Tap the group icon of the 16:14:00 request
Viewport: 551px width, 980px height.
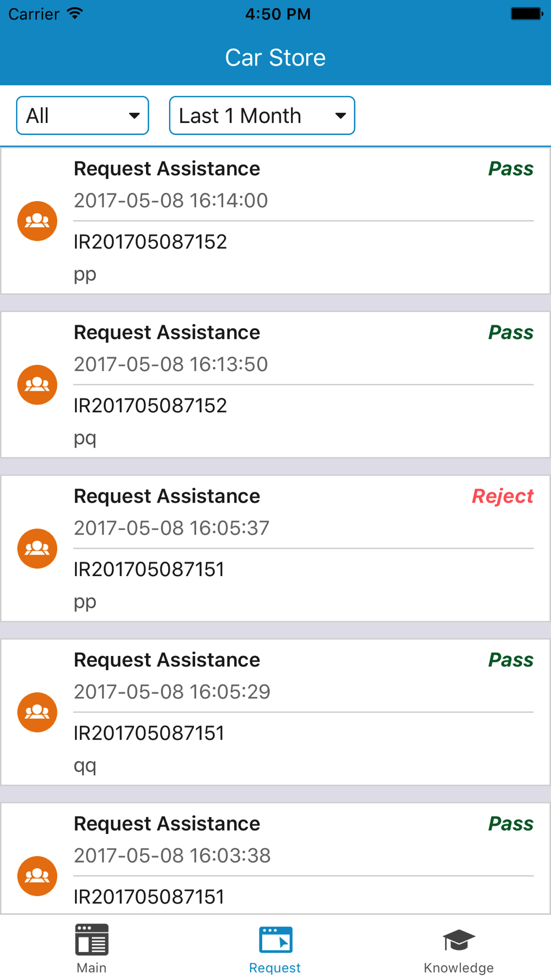pos(37,221)
